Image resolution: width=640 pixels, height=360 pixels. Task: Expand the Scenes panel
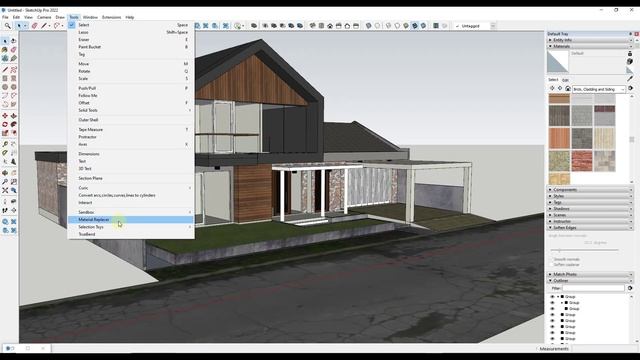[590, 215]
